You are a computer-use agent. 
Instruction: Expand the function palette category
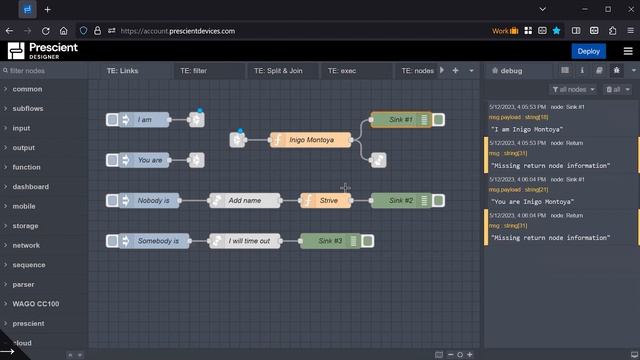pos(26,167)
